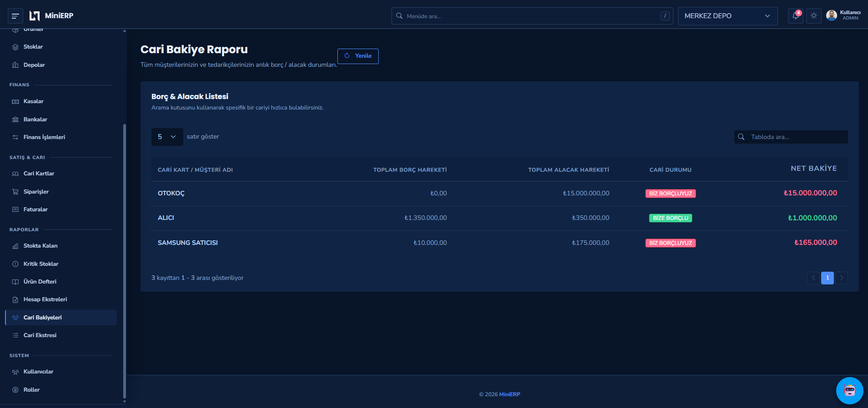Viewport: 868px width, 408px height.
Task: Switch the light/dark theme sun icon
Action: pos(814,16)
